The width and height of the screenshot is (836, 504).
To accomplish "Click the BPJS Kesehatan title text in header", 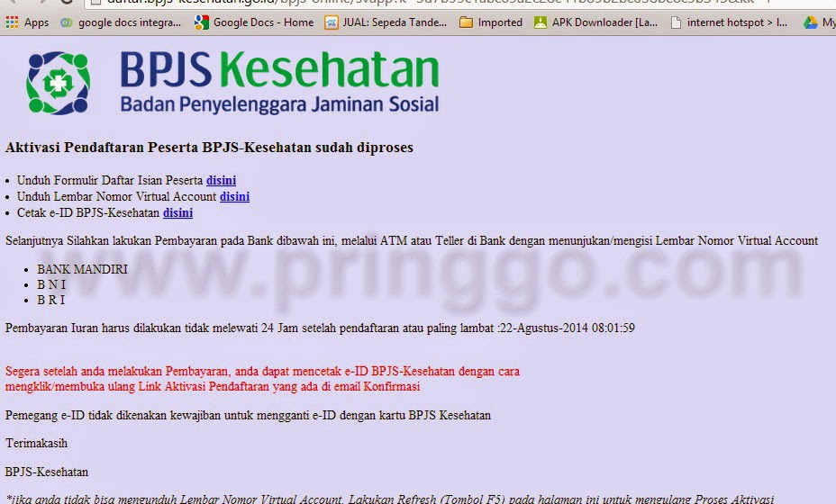I will click(x=279, y=69).
